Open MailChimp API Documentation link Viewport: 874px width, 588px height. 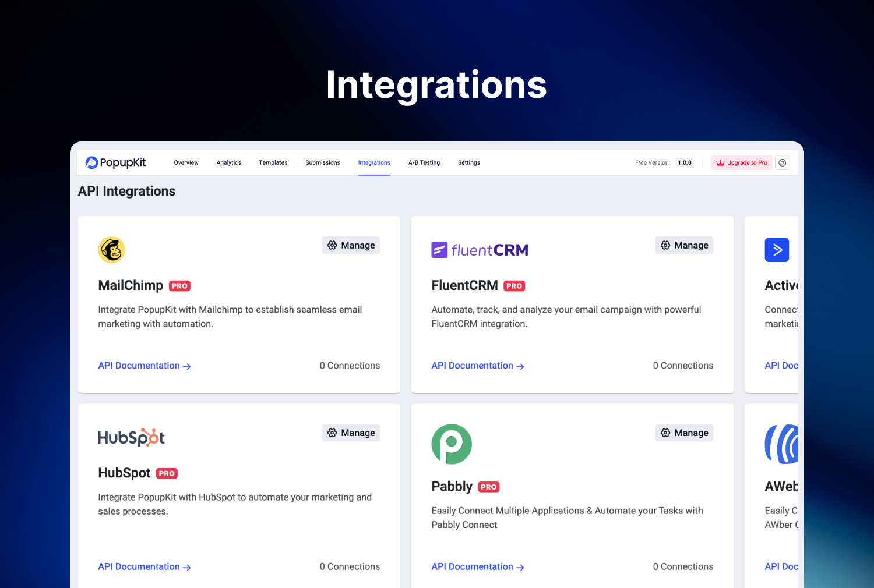point(145,366)
